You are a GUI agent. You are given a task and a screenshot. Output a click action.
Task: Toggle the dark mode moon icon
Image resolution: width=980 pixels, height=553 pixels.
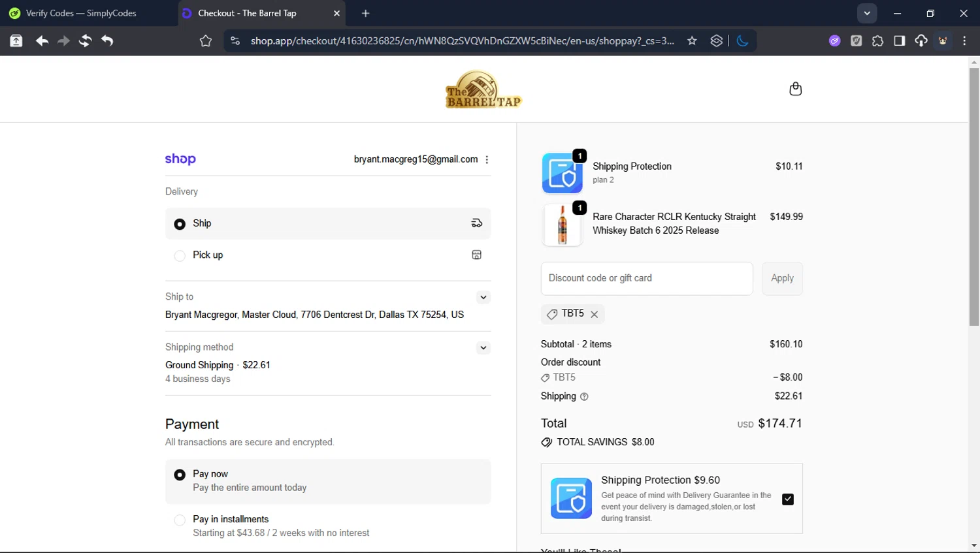click(742, 40)
